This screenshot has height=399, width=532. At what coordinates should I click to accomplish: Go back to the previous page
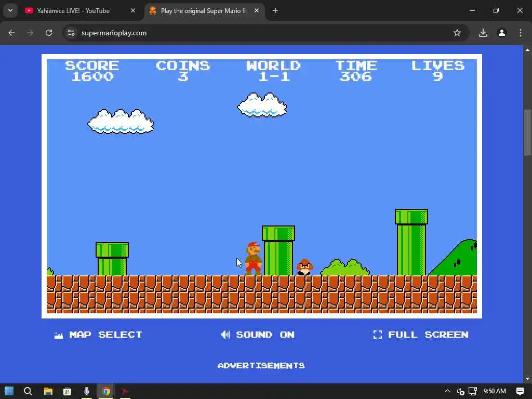[x=11, y=33]
